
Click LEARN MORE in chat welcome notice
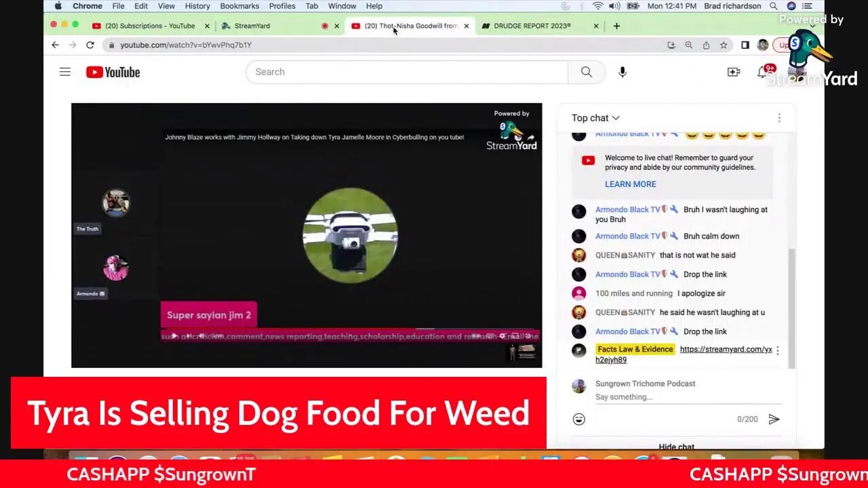click(x=631, y=184)
